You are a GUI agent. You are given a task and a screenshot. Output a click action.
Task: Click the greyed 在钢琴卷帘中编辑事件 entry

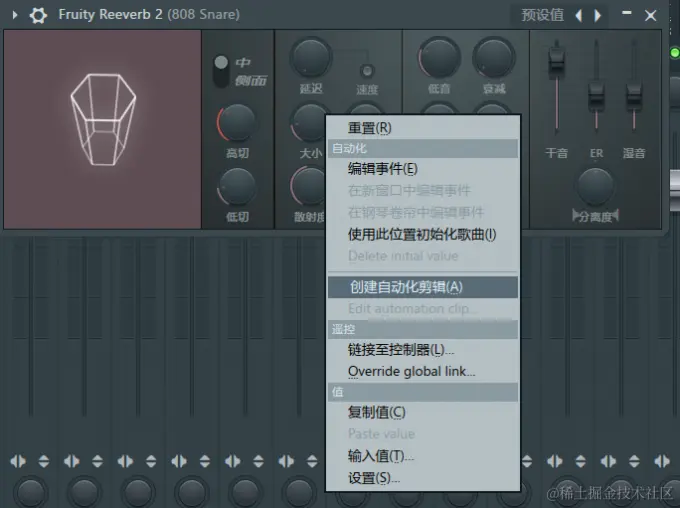tap(423, 213)
